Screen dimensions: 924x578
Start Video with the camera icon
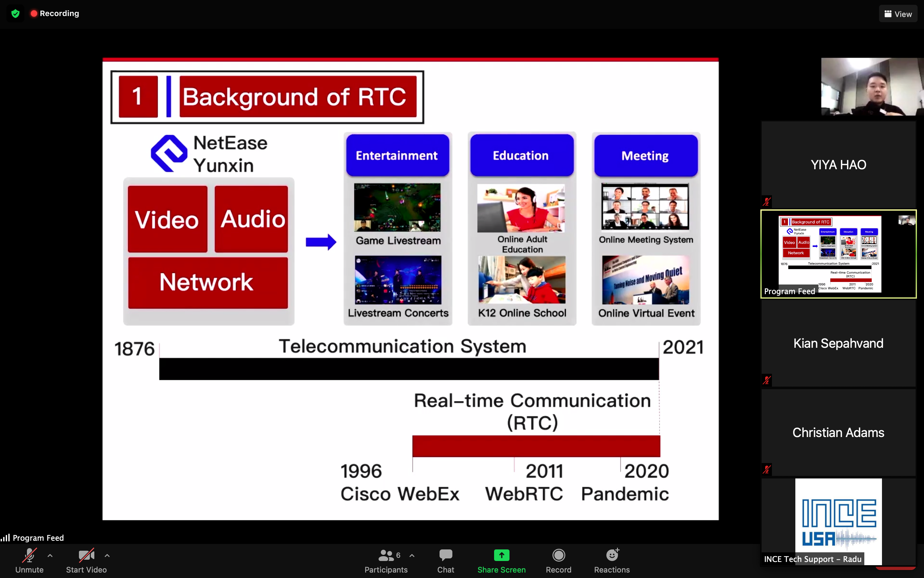86,560
